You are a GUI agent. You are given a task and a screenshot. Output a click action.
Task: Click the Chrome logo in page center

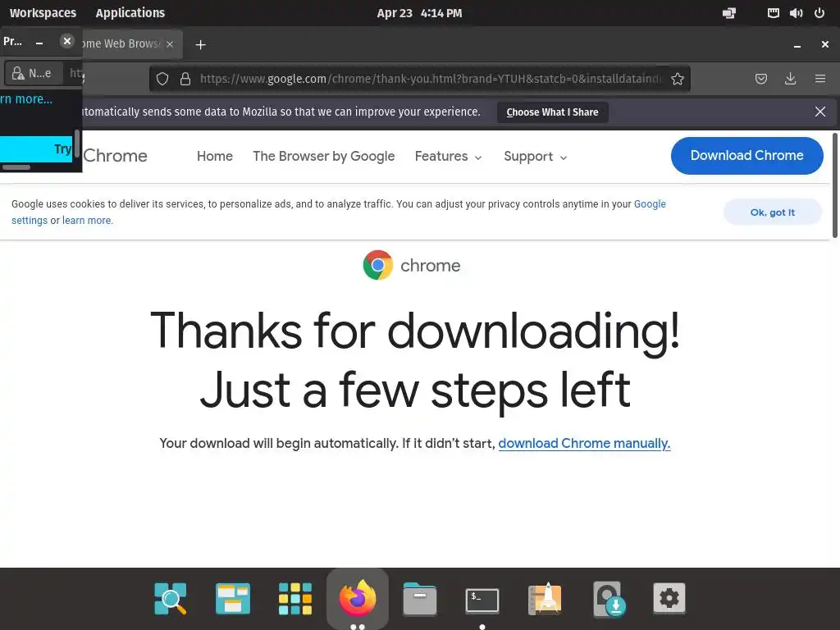(377, 265)
